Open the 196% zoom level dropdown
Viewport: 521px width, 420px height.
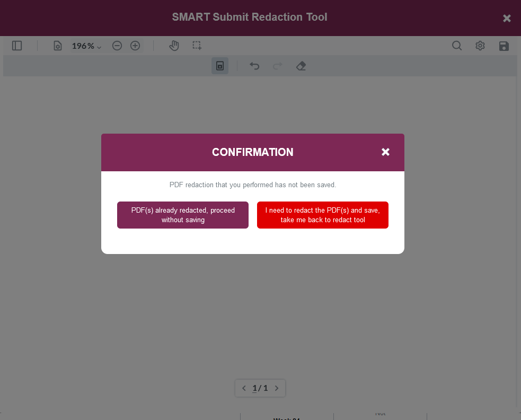click(x=86, y=46)
